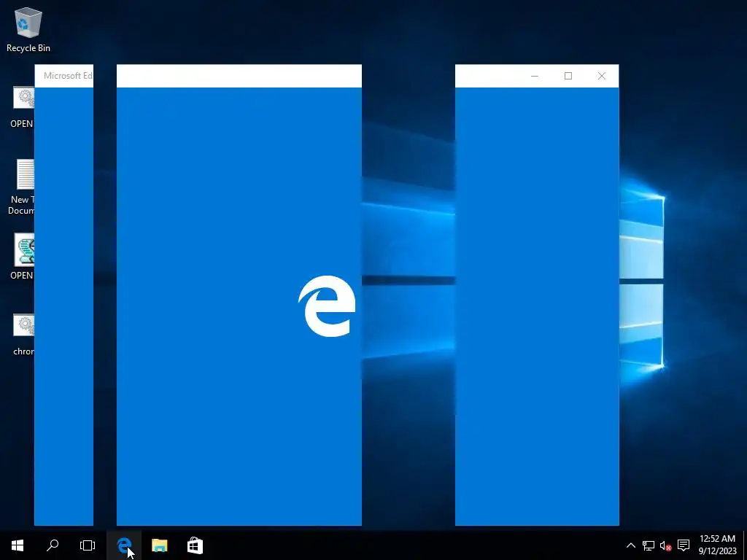Open the Action Center notifications icon

tap(684, 545)
